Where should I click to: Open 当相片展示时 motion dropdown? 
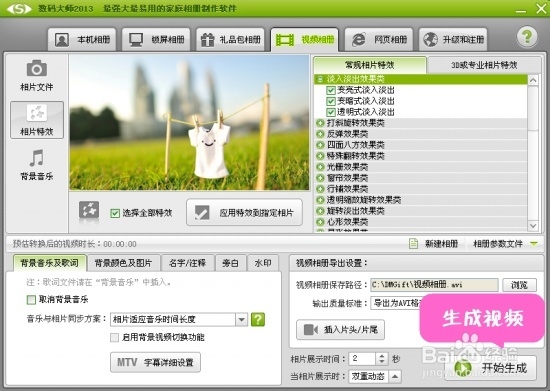click(x=395, y=376)
